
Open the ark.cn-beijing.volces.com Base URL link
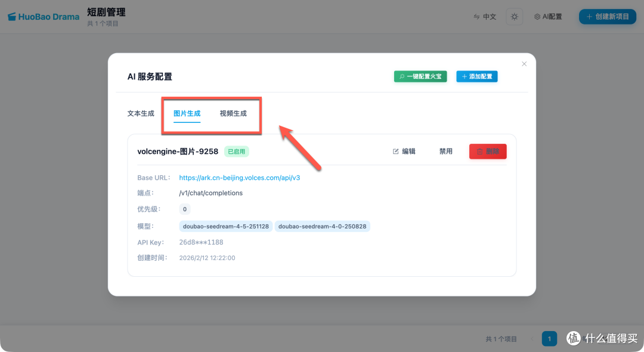click(x=240, y=178)
